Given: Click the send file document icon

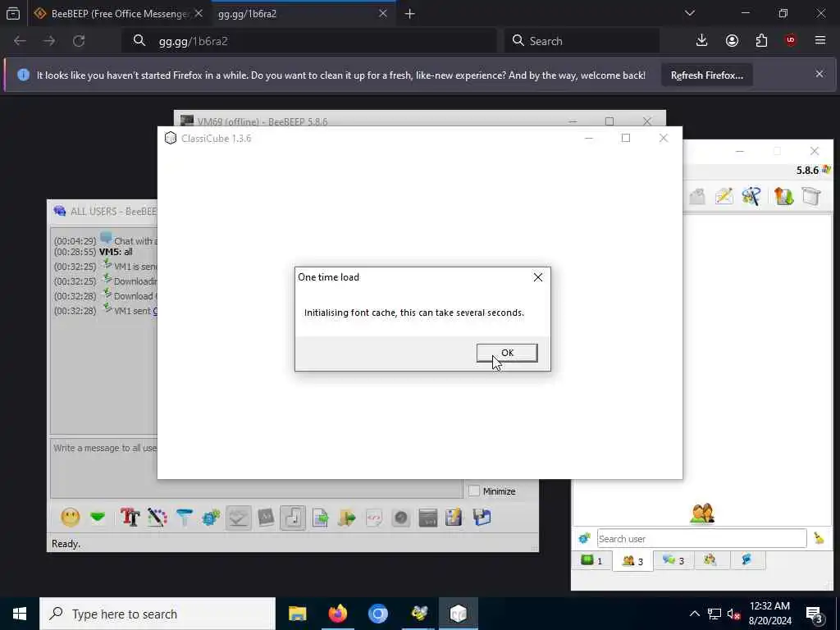Looking at the screenshot, I should [x=321, y=518].
